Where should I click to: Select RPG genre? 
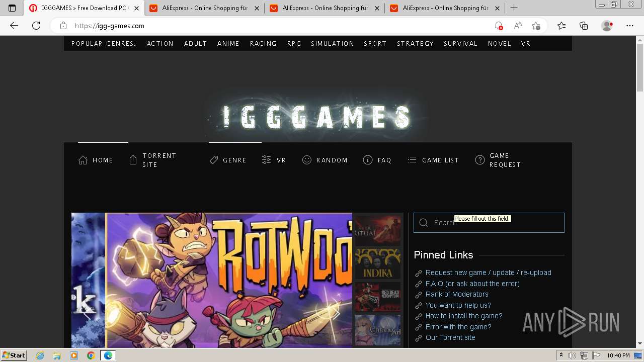(x=294, y=44)
